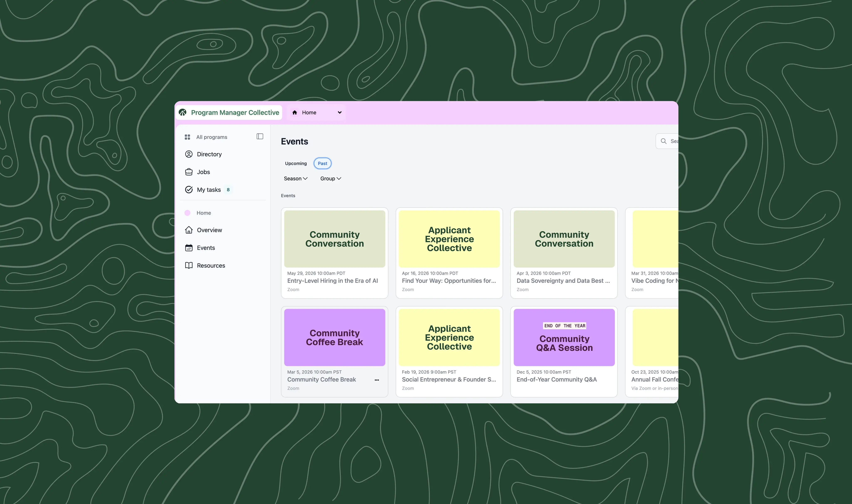Click the date Mar 5, 2026 10:00am PST
The width and height of the screenshot is (852, 504).
315,372
